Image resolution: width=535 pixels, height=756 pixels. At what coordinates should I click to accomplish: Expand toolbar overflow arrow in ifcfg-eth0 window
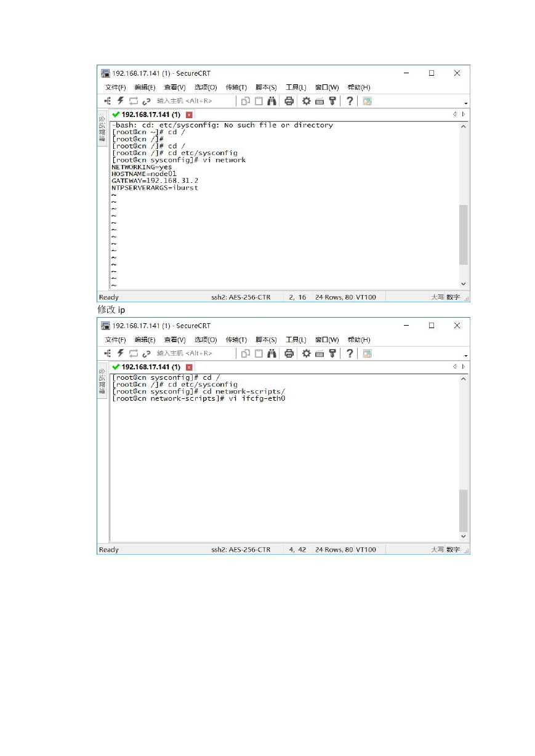click(x=466, y=356)
